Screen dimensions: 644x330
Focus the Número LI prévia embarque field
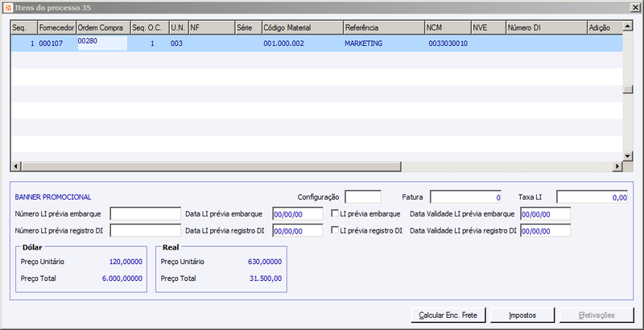pos(146,214)
